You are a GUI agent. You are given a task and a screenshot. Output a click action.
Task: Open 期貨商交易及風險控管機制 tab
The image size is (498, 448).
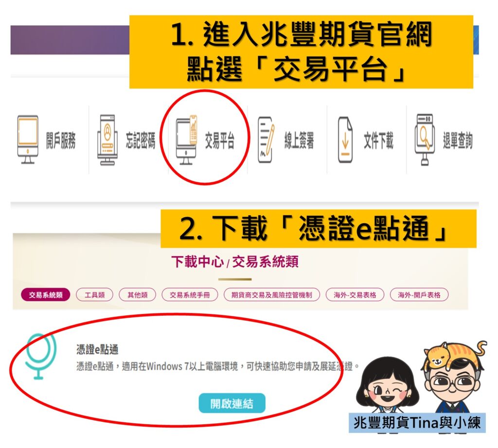click(271, 295)
